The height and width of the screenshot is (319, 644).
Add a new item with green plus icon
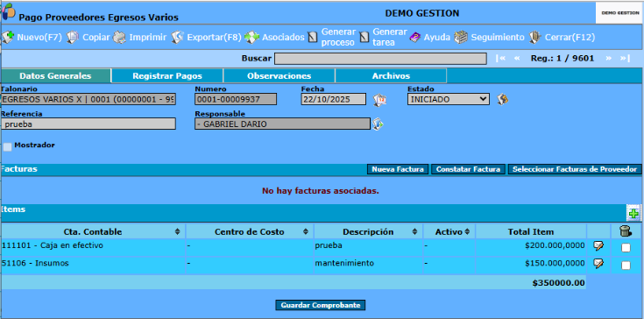(x=633, y=213)
